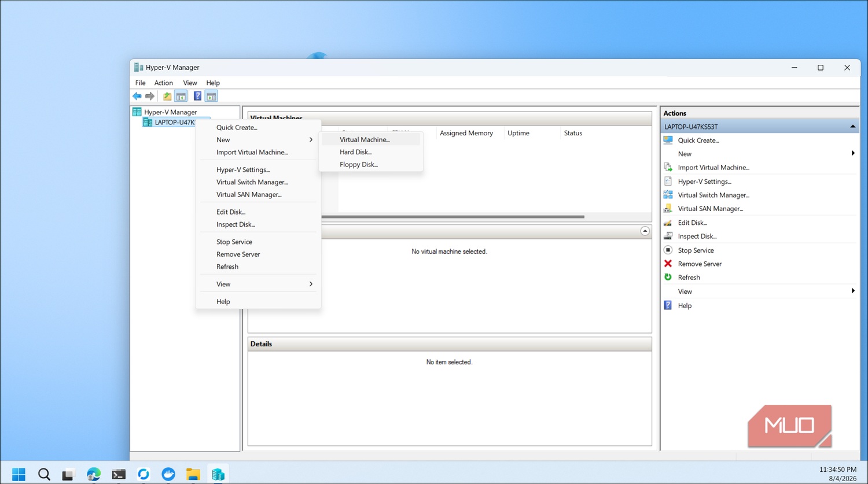
Task: Select Stop Service in the context menu
Action: point(259,242)
